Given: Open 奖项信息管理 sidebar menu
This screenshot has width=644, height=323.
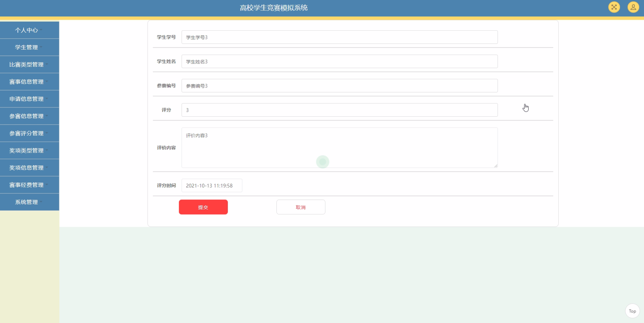Looking at the screenshot, I should point(29,168).
